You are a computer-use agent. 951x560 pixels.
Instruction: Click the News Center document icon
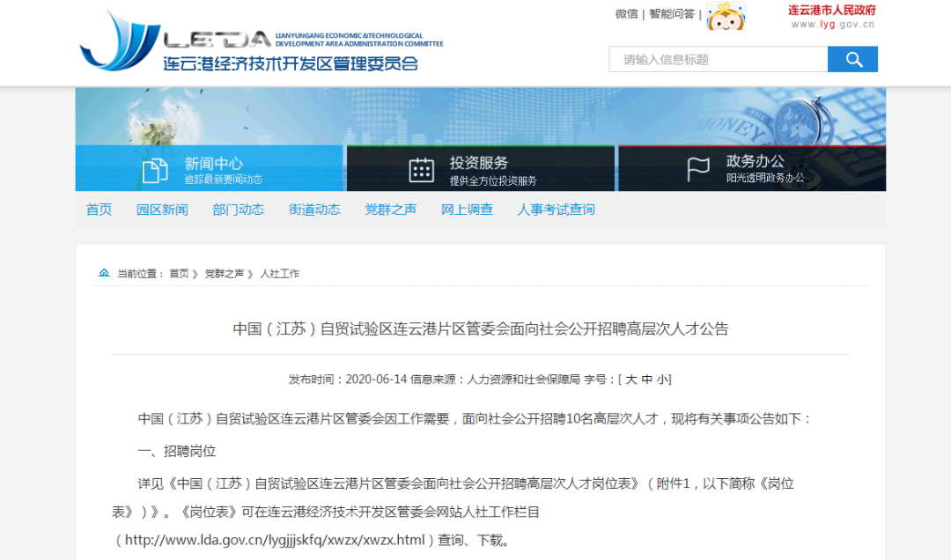(155, 171)
